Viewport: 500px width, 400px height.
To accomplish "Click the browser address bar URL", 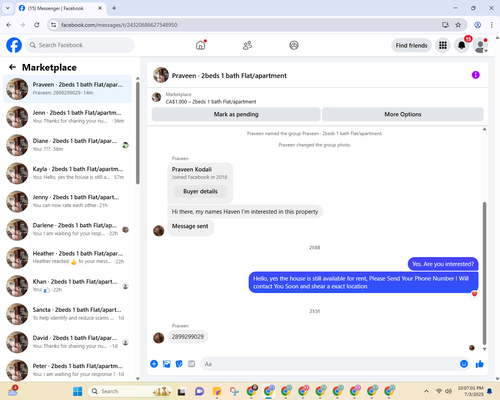I will click(119, 25).
